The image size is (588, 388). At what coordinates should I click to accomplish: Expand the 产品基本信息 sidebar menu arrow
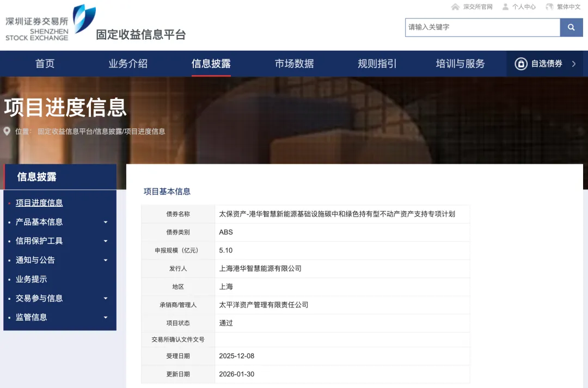(x=106, y=222)
